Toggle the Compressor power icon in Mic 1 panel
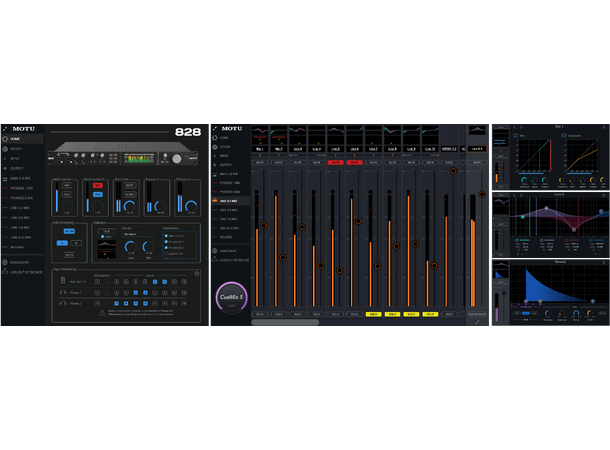610x450 pixels. [563, 135]
